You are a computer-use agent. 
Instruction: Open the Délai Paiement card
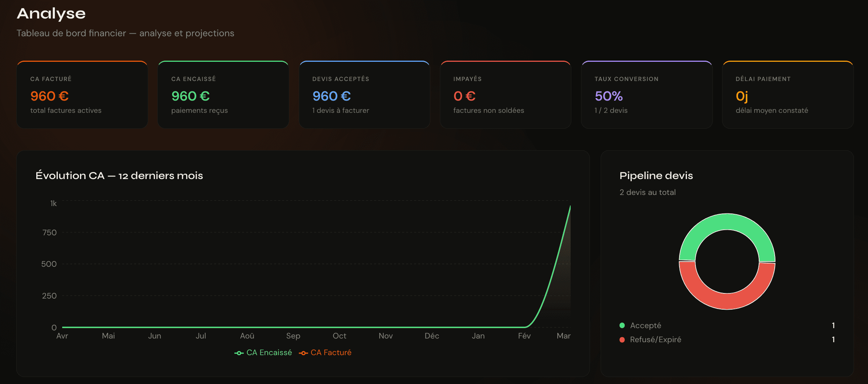788,95
